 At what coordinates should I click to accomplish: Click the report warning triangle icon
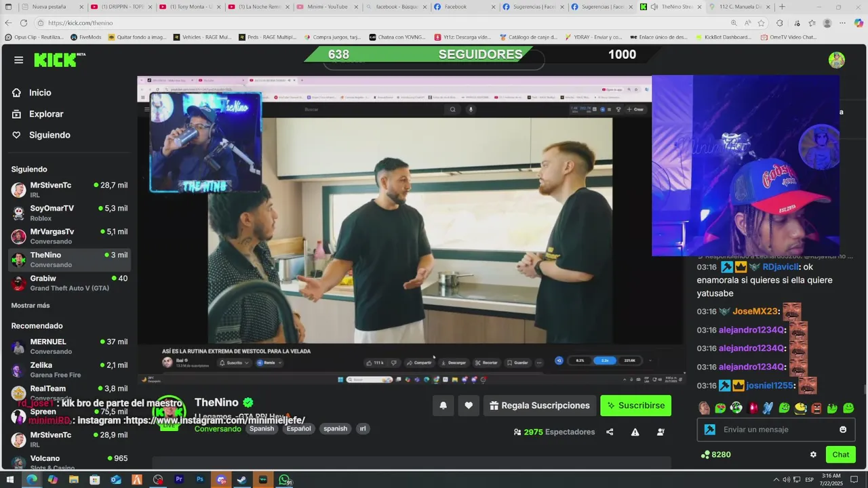point(635,432)
